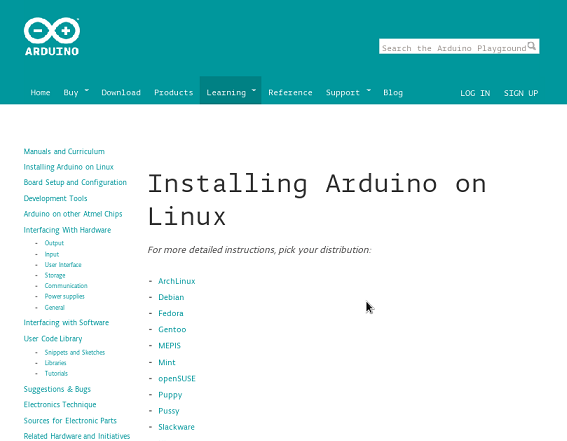Select the Communication sub-link
Screen dimensions: 567x441
(66, 286)
